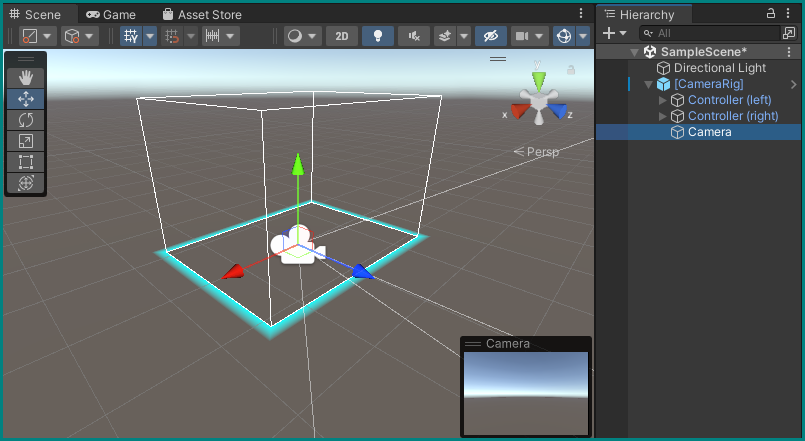Select Controller (right) in the Hierarchy

pos(733,116)
